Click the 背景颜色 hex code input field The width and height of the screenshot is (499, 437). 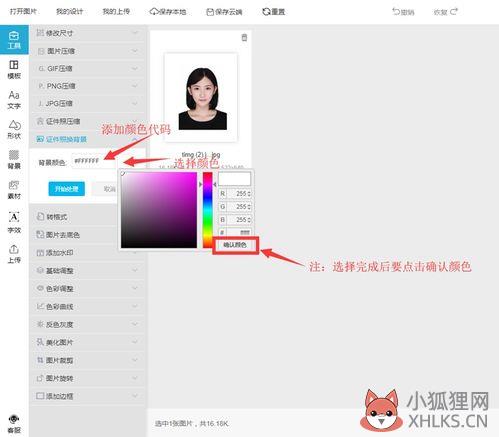(93, 161)
